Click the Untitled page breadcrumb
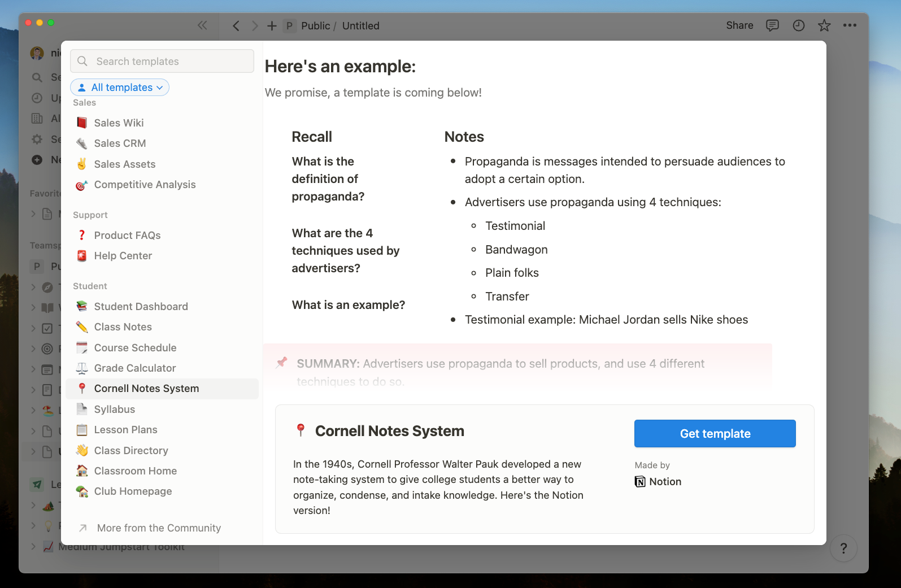The height and width of the screenshot is (588, 901). click(x=360, y=26)
